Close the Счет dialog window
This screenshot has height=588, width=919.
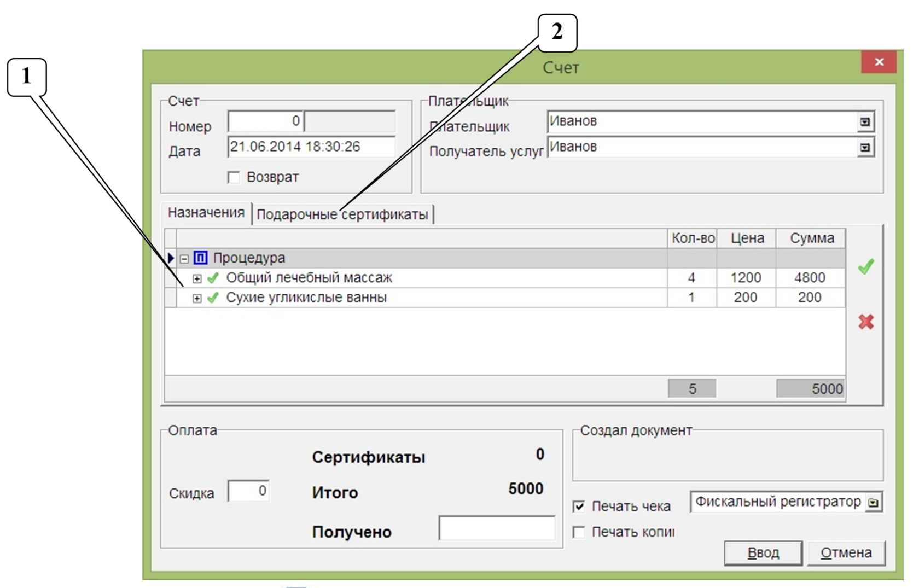click(879, 62)
